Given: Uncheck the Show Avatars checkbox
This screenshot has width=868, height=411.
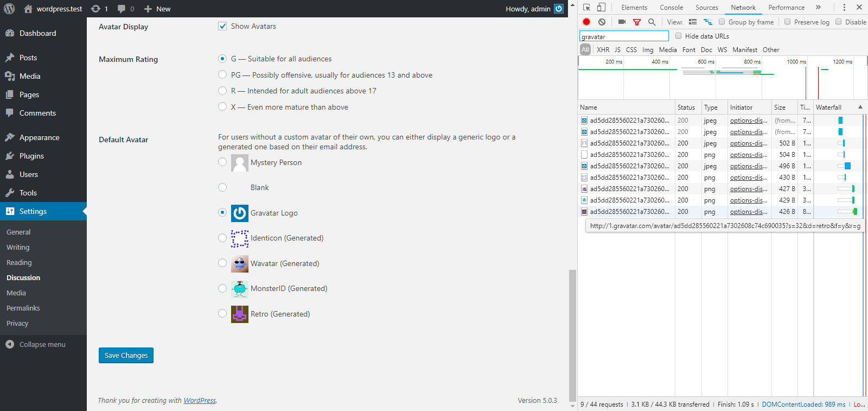Looking at the screenshot, I should click(x=222, y=26).
